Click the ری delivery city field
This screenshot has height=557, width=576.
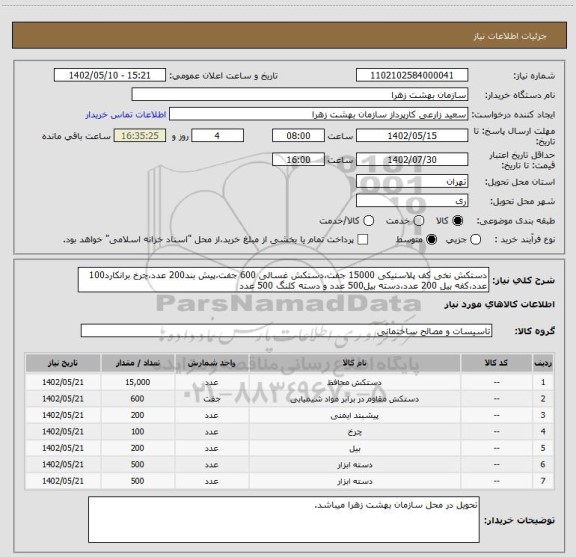(412, 201)
